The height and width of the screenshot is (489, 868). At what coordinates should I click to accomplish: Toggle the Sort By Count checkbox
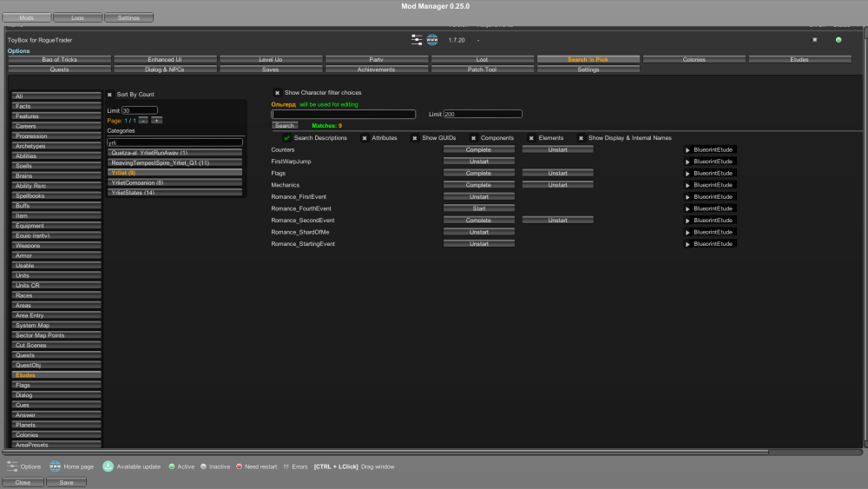coord(110,94)
